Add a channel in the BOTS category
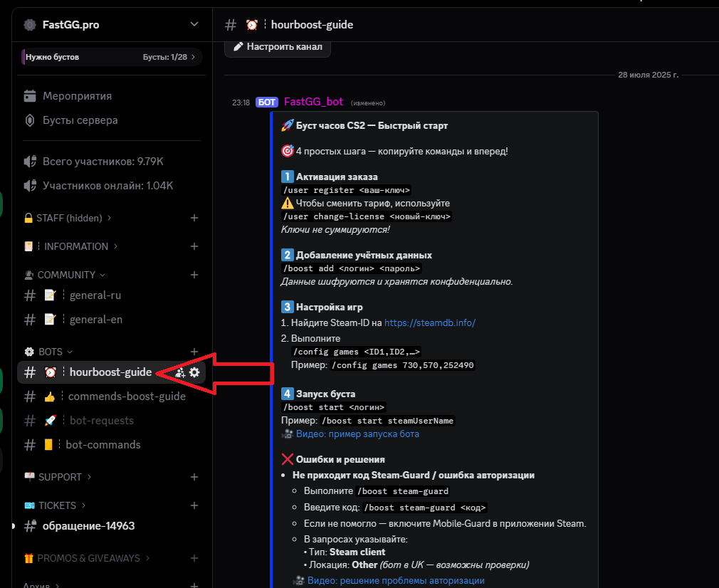Image resolution: width=719 pixels, height=588 pixels. click(194, 352)
